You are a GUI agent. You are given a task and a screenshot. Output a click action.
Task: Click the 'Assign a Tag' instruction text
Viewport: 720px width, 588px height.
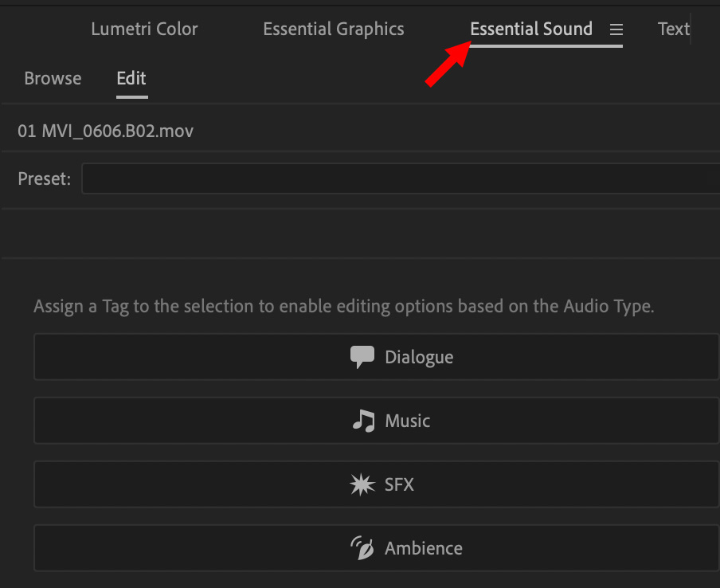point(343,306)
